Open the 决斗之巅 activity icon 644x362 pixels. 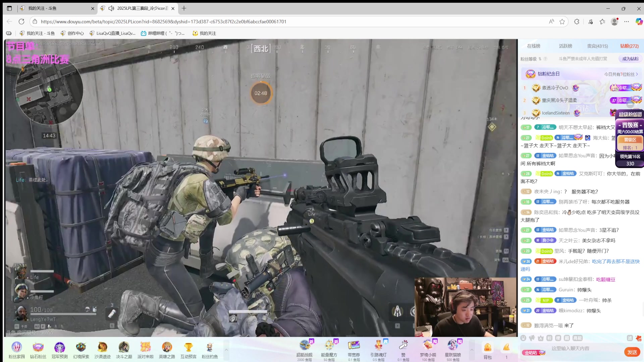coord(124,350)
